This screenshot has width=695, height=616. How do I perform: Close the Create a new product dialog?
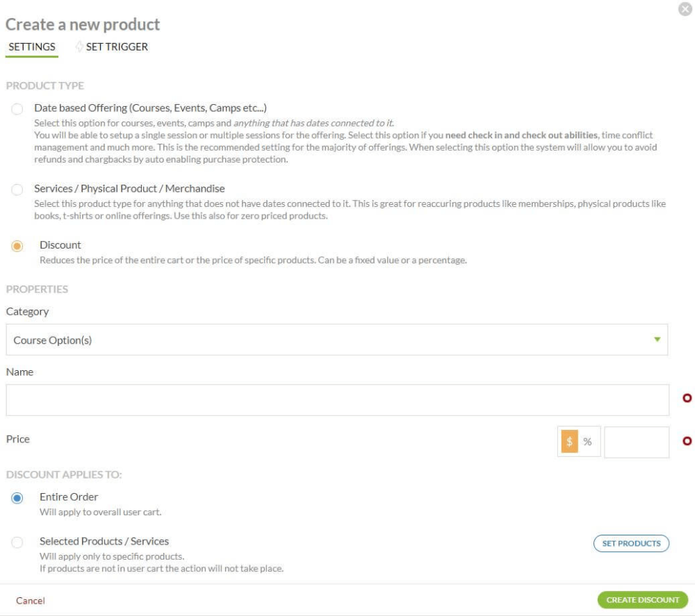[685, 10]
